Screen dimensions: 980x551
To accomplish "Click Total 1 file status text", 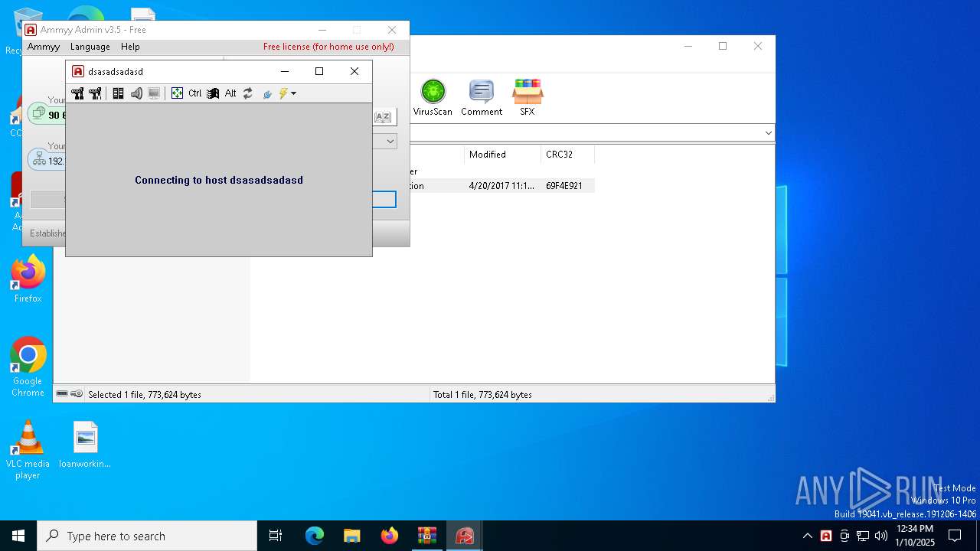I will (x=482, y=395).
